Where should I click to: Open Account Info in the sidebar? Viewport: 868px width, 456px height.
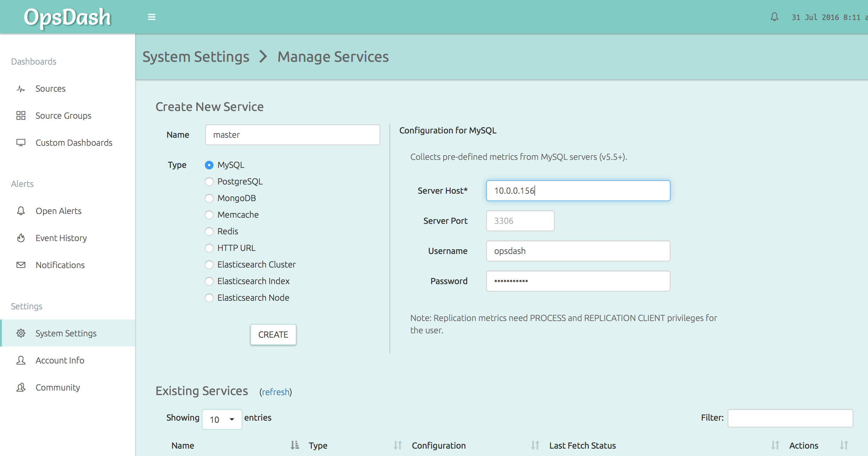68,361
